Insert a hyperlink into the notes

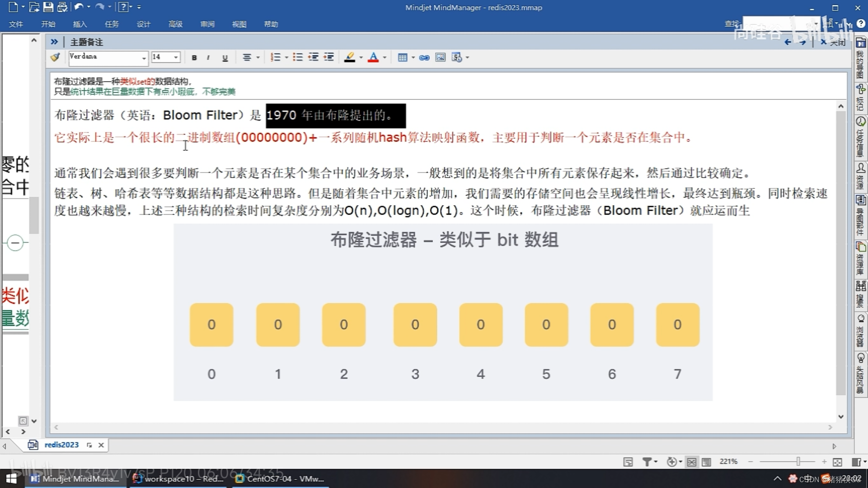pos(424,57)
